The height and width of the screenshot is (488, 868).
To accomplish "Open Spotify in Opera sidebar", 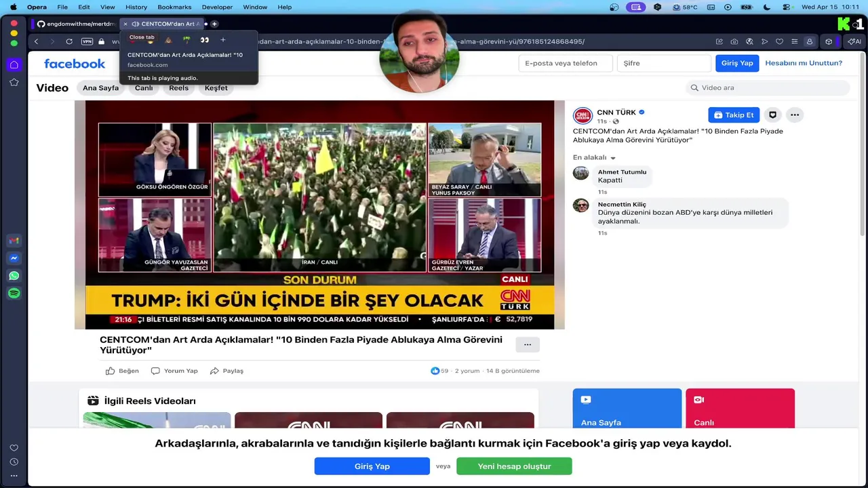I will pyautogui.click(x=14, y=293).
